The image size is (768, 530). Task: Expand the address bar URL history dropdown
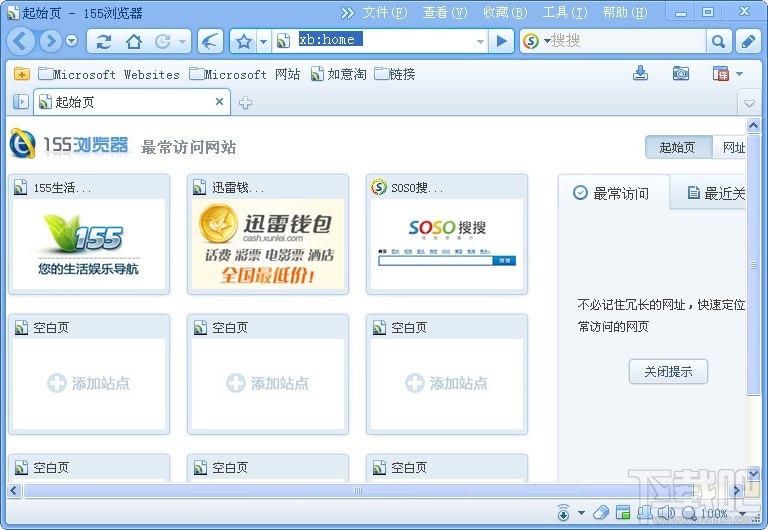(x=480, y=41)
